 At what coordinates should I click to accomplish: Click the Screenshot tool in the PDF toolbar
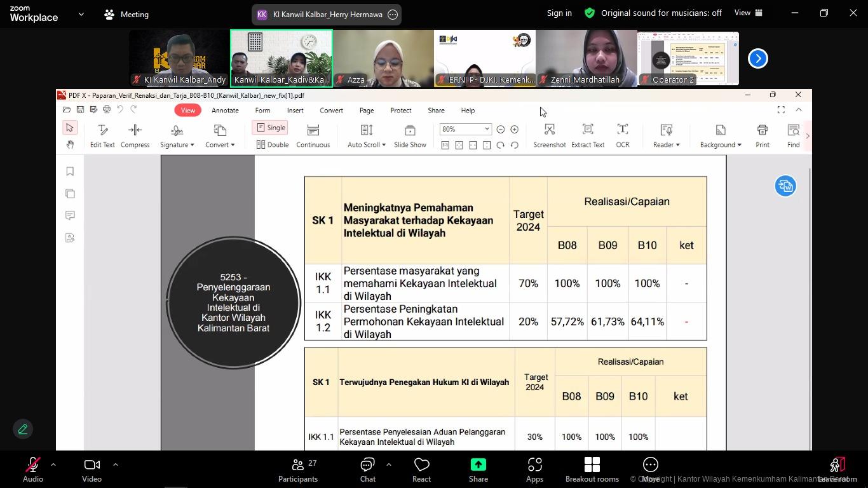tap(549, 135)
